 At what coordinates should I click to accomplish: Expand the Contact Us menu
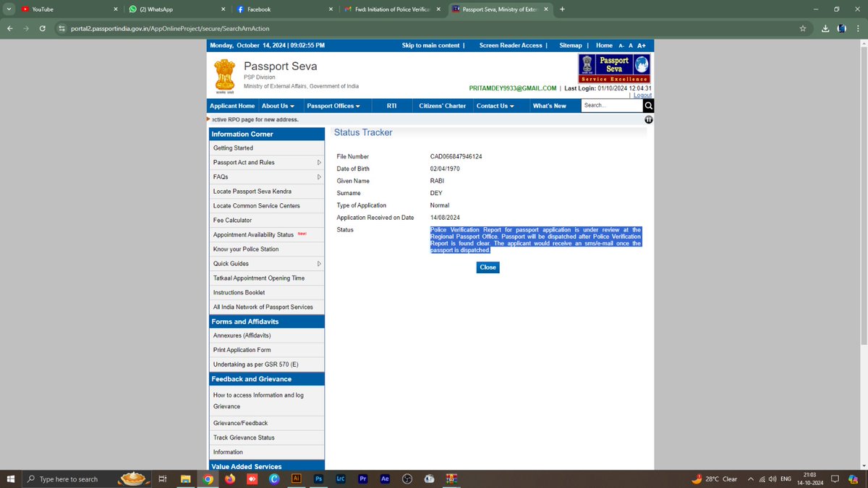(495, 106)
